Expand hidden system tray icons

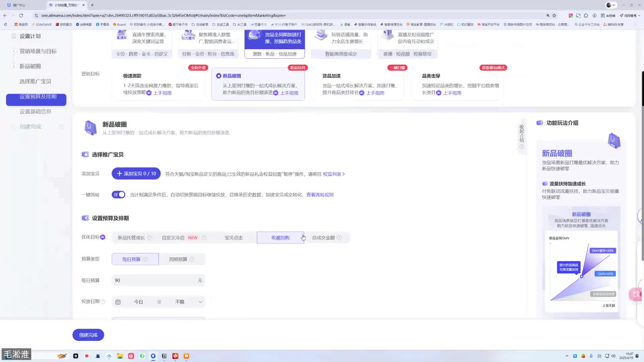(x=567, y=356)
